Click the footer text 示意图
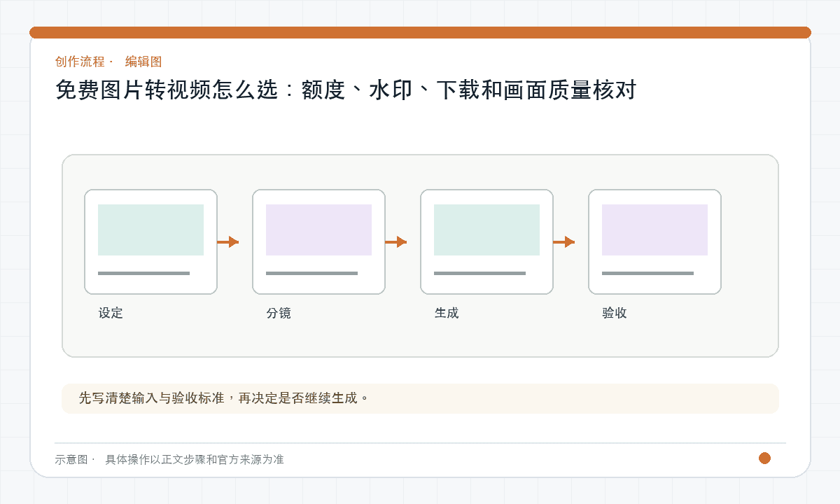Image resolution: width=840 pixels, height=504 pixels. tap(71, 459)
